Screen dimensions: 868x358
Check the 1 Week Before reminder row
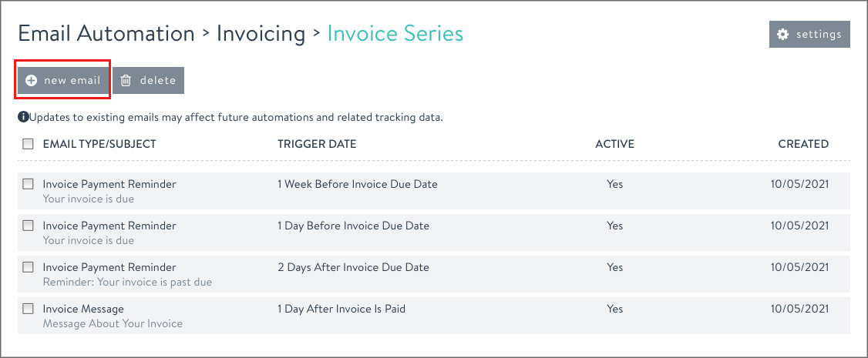point(29,184)
